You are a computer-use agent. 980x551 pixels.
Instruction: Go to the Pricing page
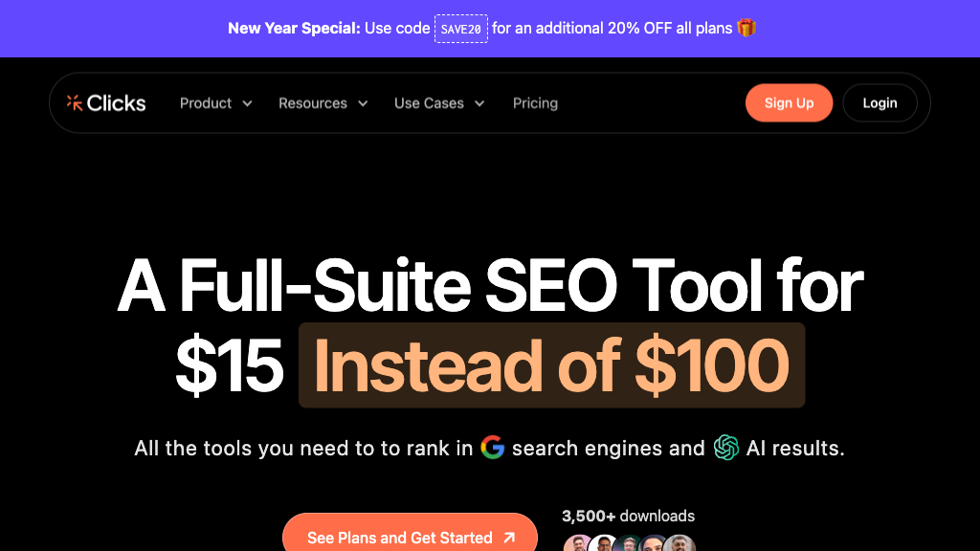[x=535, y=103]
